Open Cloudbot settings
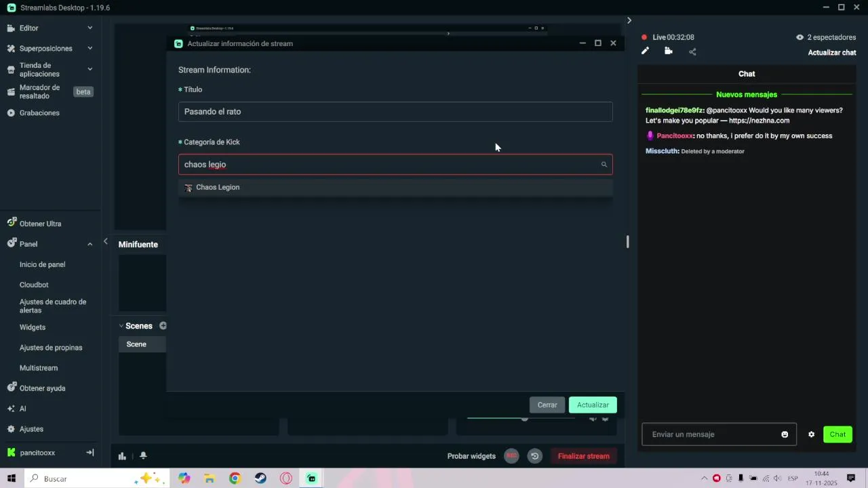This screenshot has width=868, height=488. tap(34, 285)
